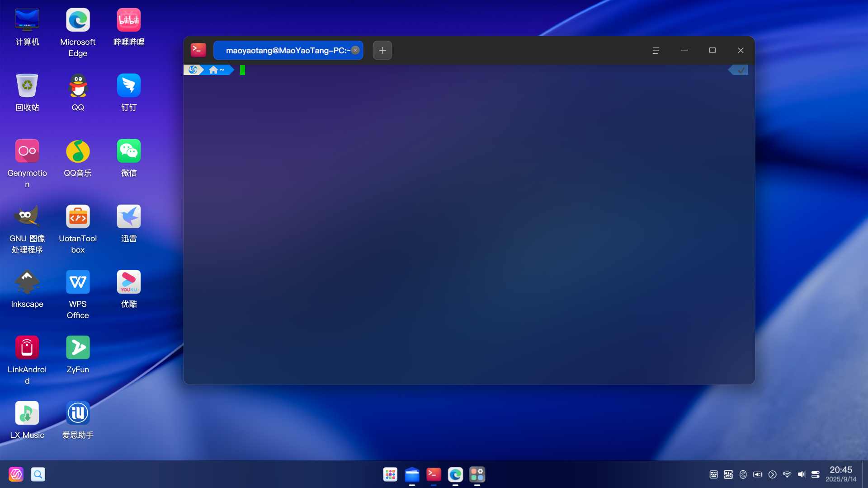The width and height of the screenshot is (868, 488).
Task: Launch Inkscape from the desktop
Action: coord(27,289)
